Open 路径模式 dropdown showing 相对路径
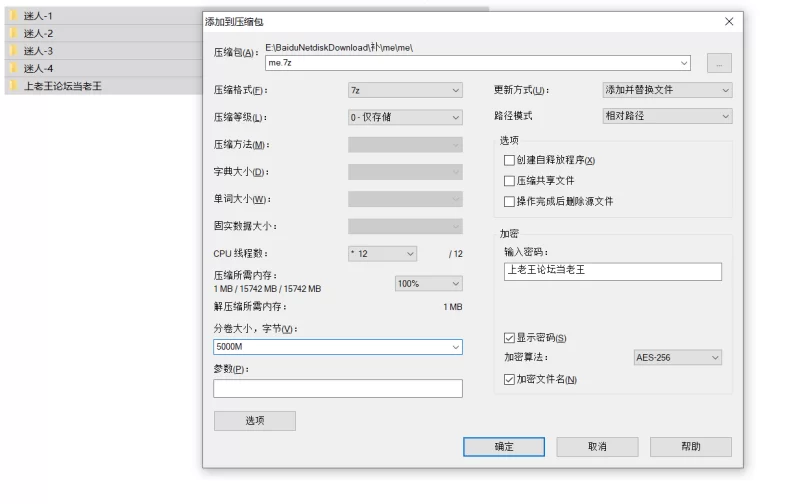This screenshot has height=504, width=800. coord(667,116)
